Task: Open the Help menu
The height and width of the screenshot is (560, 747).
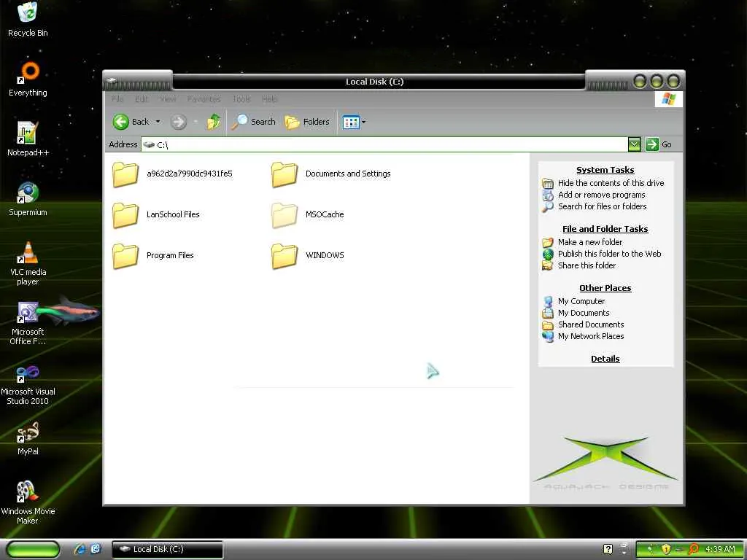Action: click(x=270, y=99)
